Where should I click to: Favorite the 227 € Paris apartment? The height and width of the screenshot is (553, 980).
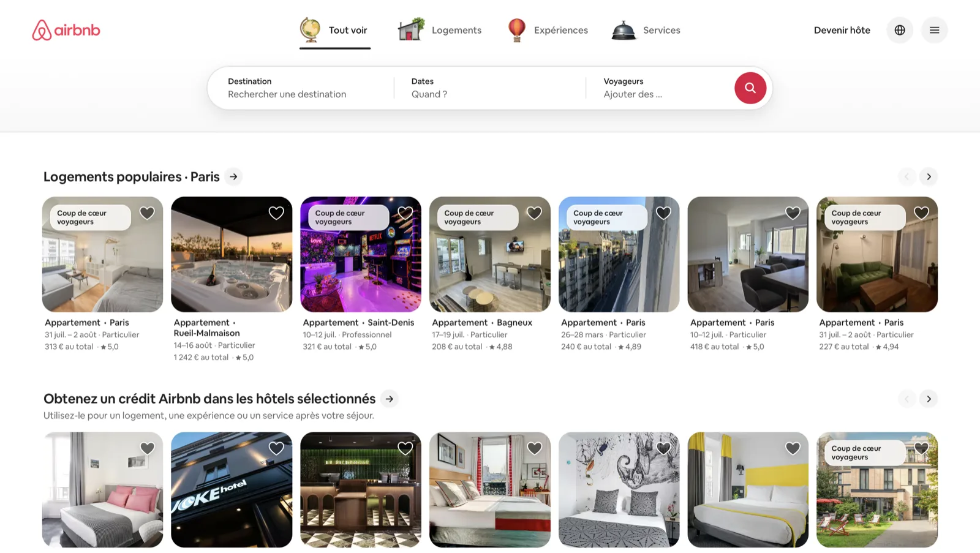pyautogui.click(x=922, y=213)
